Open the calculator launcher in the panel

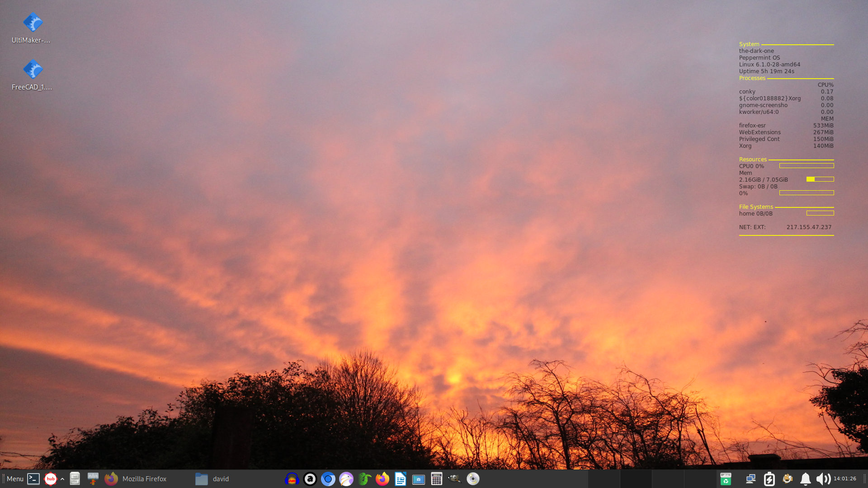click(x=436, y=479)
